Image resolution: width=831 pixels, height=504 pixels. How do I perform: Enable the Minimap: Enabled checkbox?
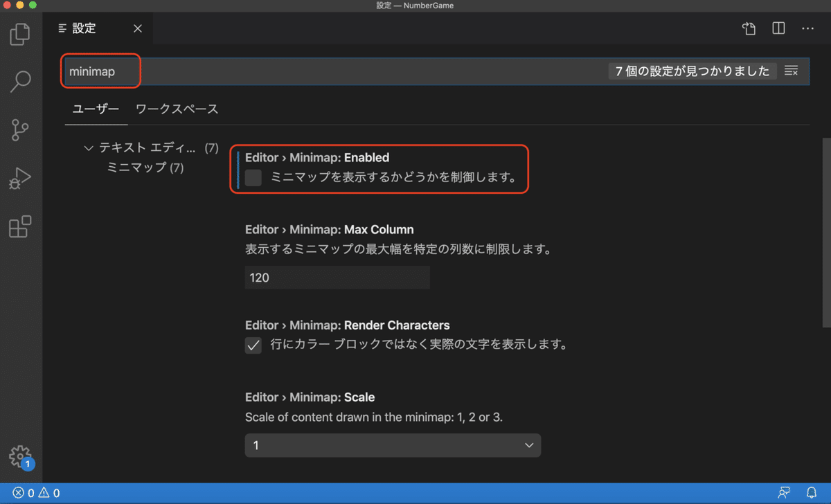(x=253, y=177)
